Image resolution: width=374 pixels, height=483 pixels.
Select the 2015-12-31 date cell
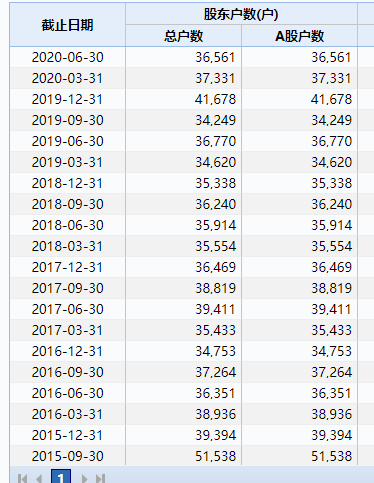68,435
